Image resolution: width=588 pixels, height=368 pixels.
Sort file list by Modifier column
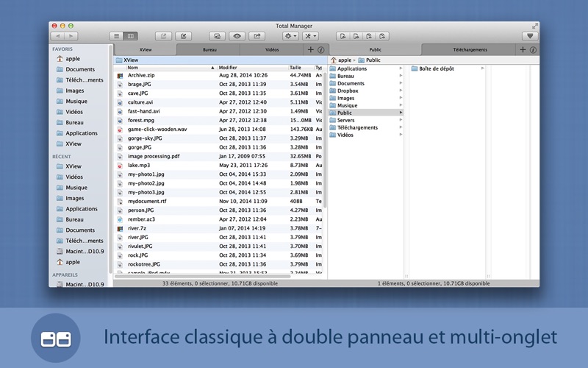click(252, 68)
